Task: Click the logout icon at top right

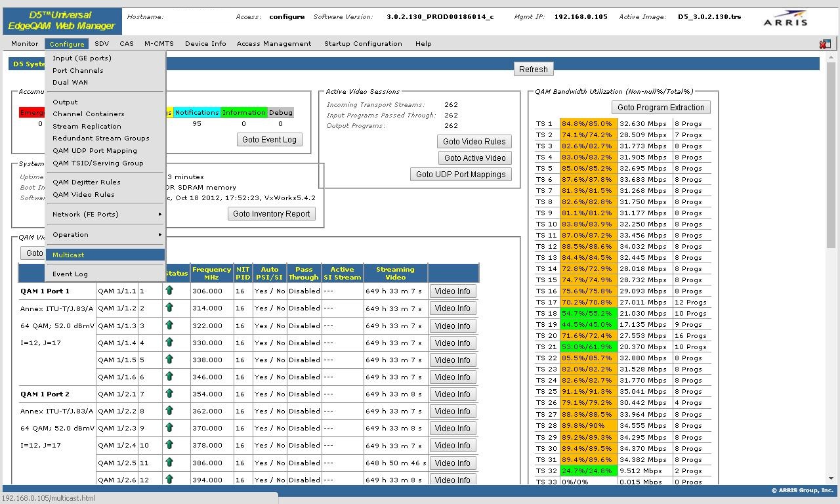Action: pyautogui.click(x=825, y=44)
